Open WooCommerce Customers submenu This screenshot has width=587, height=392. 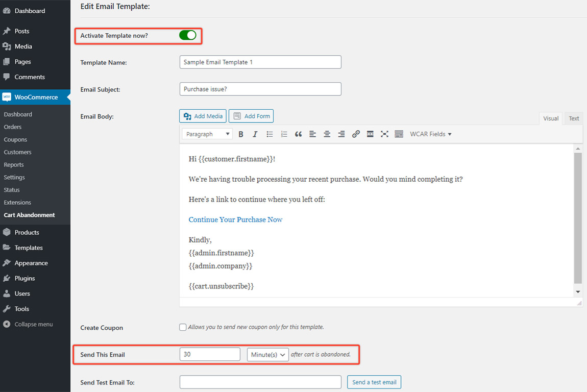[x=17, y=152]
